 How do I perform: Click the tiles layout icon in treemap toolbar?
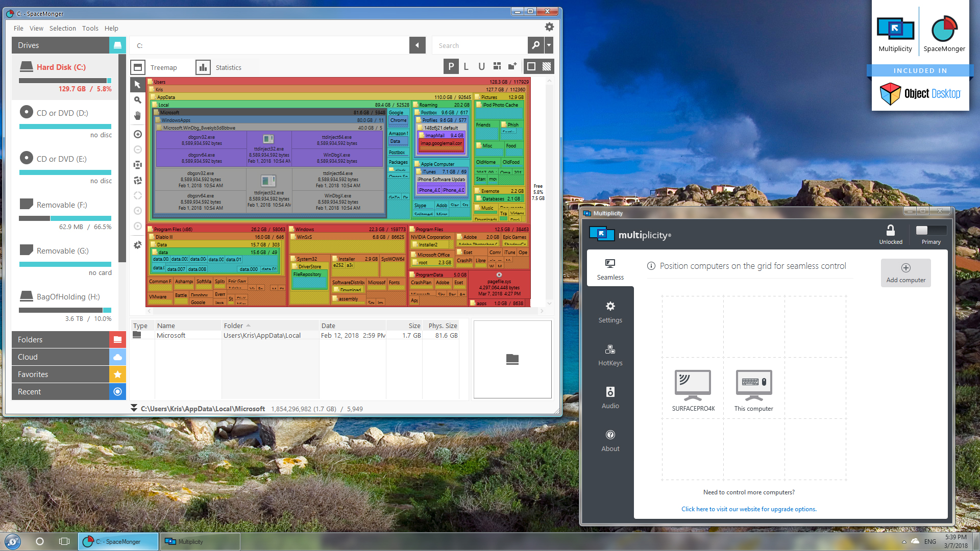pyautogui.click(x=497, y=66)
